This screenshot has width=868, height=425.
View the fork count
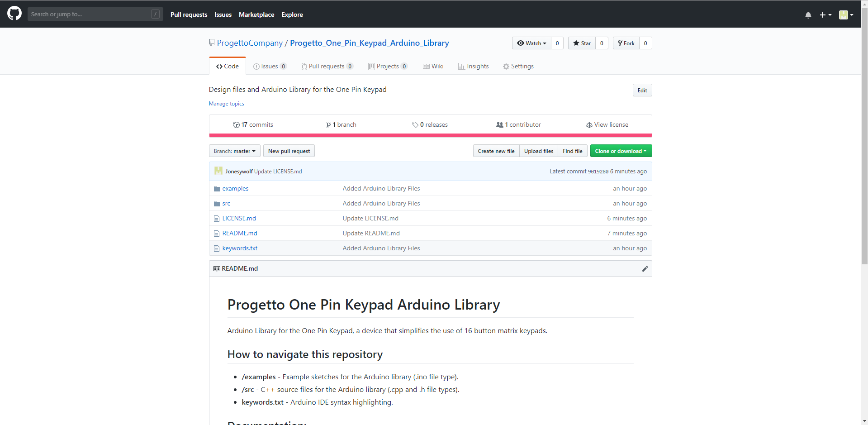(x=645, y=43)
